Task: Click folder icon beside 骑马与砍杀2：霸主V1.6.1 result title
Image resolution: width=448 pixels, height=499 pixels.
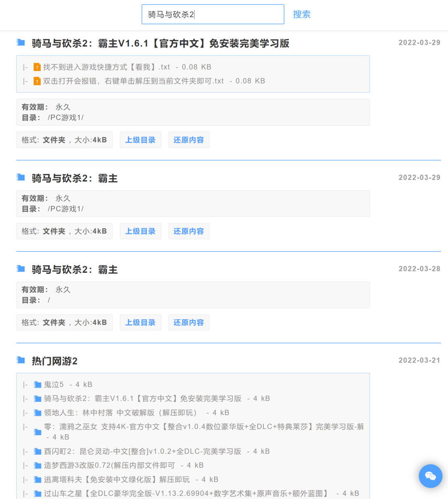Action: tap(21, 42)
